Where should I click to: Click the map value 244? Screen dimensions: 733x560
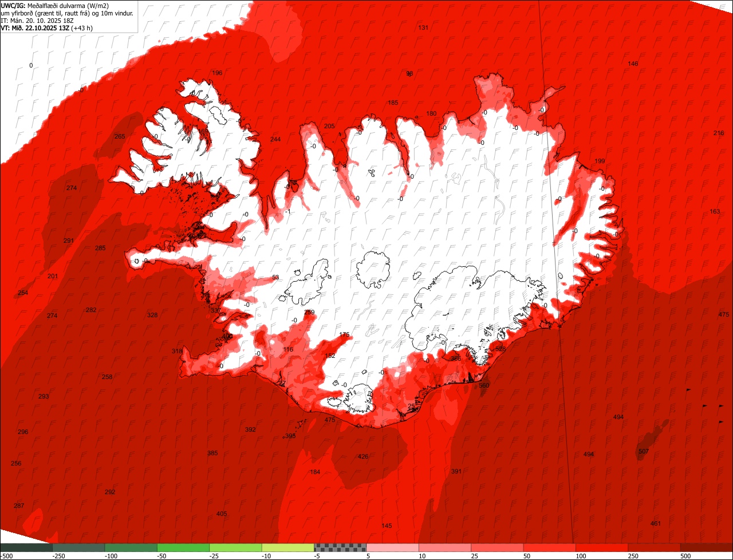[x=275, y=139]
